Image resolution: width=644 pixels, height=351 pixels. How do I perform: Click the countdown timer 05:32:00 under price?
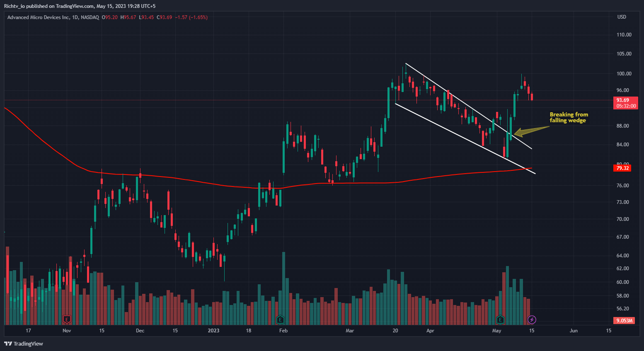click(626, 106)
